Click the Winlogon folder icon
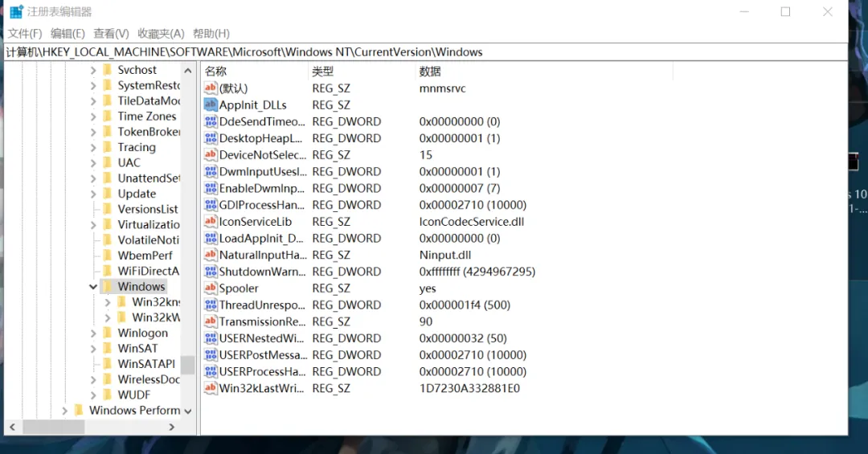Viewport: 868px width, 454px height. [108, 333]
